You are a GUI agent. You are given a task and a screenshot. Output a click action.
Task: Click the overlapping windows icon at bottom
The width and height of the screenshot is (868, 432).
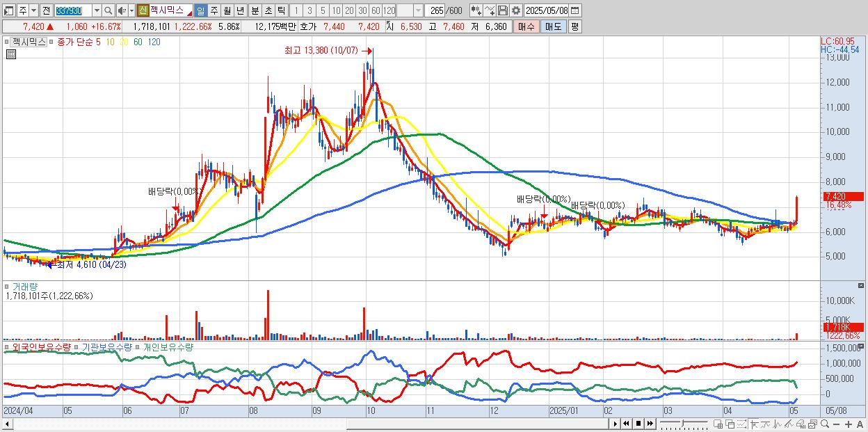coord(730,424)
